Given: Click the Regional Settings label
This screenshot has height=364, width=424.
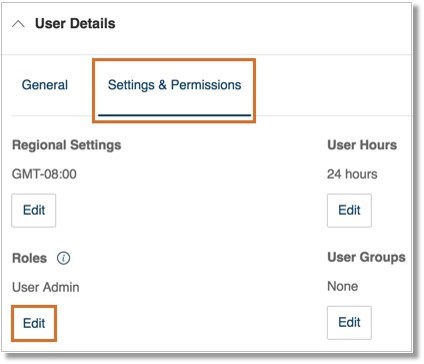Looking at the screenshot, I should click(x=67, y=145).
